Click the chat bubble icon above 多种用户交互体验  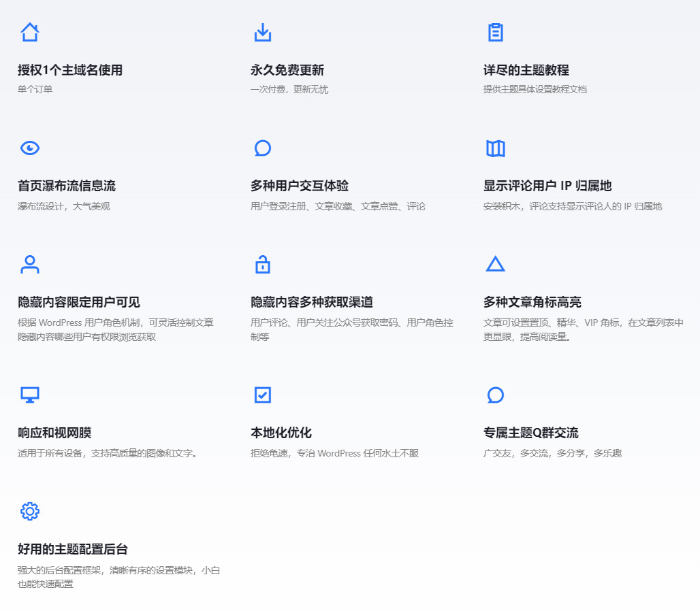[263, 148]
